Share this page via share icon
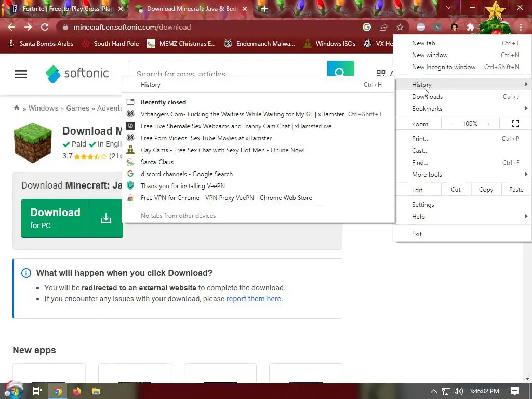The width and height of the screenshot is (532, 399). pos(383,27)
